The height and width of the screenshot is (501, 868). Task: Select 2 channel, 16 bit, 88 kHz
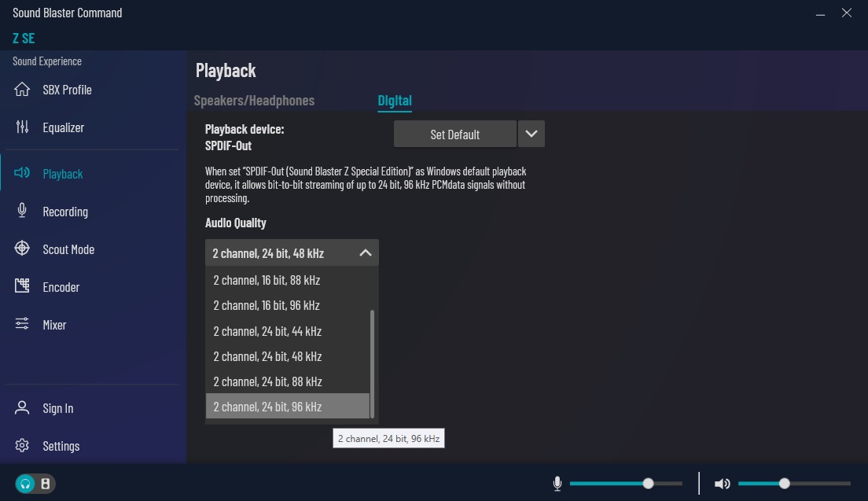(287, 280)
